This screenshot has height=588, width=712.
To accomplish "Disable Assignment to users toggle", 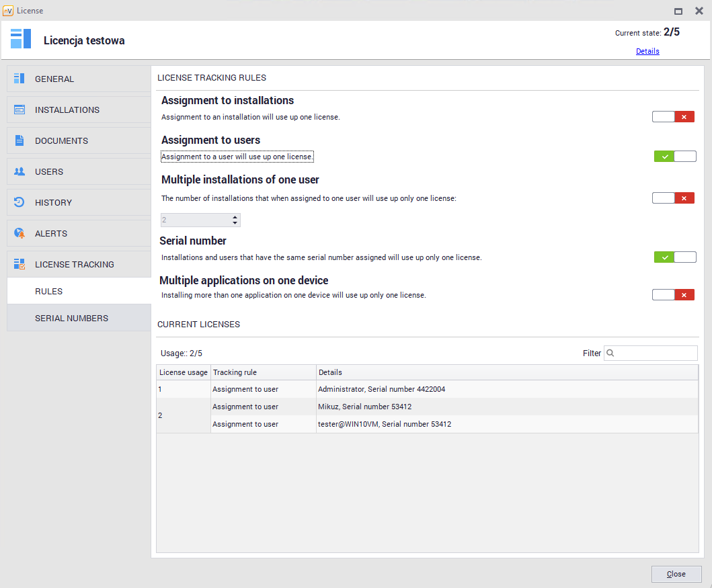I will [675, 157].
